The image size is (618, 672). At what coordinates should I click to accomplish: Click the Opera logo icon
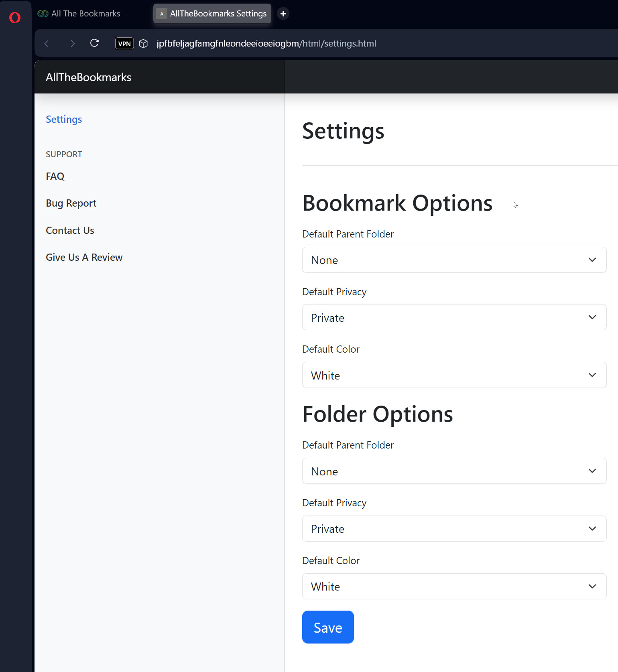pos(15,18)
